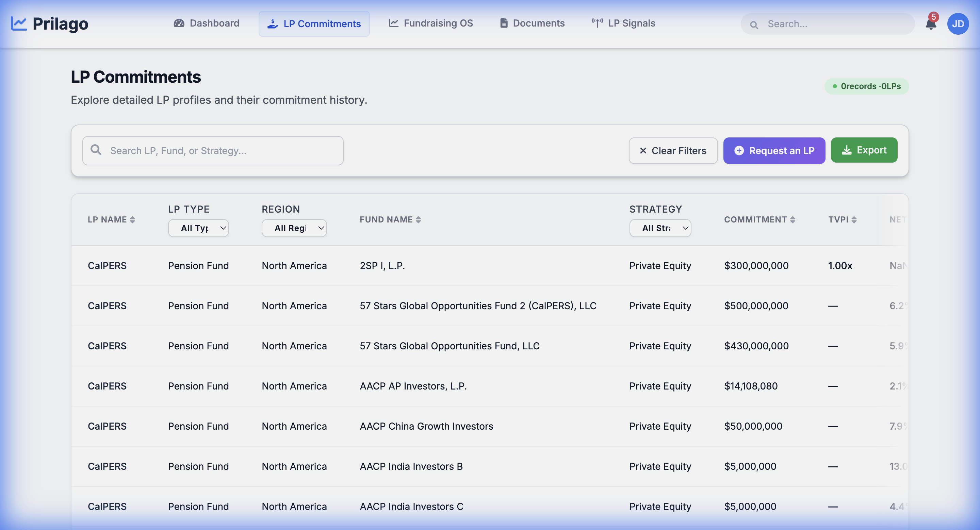980x530 pixels.
Task: Click the download icon inside Export button
Action: coord(847,150)
